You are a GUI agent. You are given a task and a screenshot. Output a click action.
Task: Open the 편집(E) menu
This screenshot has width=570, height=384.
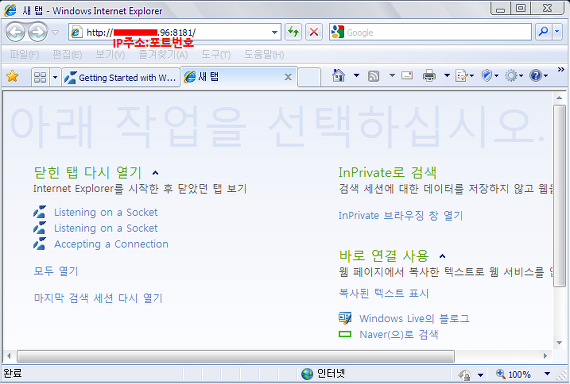click(x=67, y=55)
